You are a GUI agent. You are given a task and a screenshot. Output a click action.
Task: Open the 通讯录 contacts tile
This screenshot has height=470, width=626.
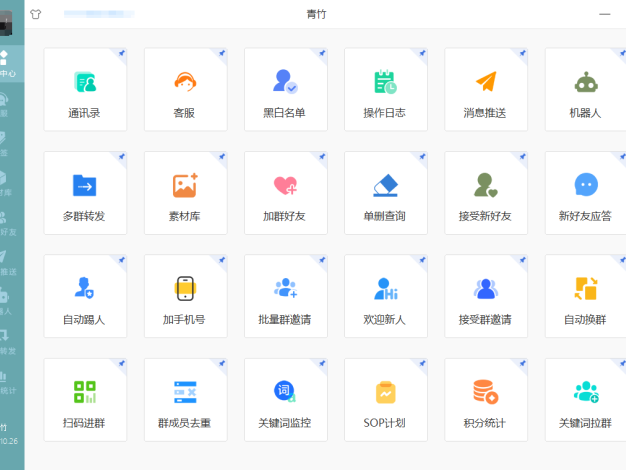[x=85, y=89]
